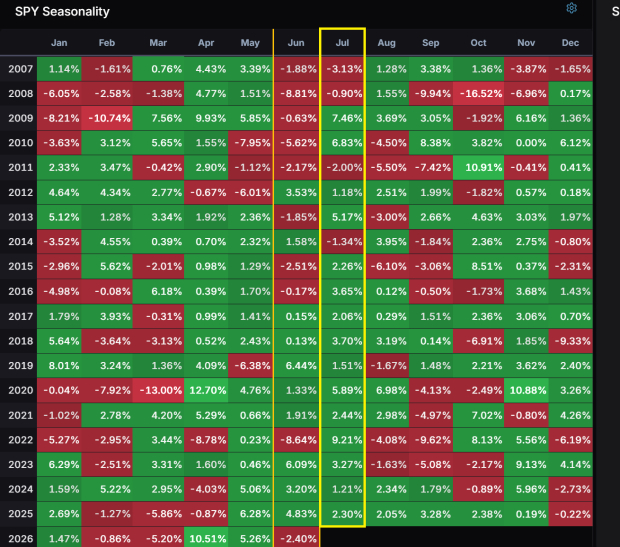The width and height of the screenshot is (620, 547).
Task: Click the 2025 row label
Action: pyautogui.click(x=21, y=514)
